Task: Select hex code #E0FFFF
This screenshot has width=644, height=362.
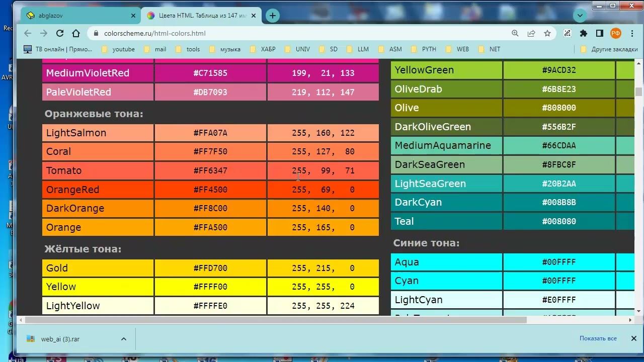Action: (559, 300)
